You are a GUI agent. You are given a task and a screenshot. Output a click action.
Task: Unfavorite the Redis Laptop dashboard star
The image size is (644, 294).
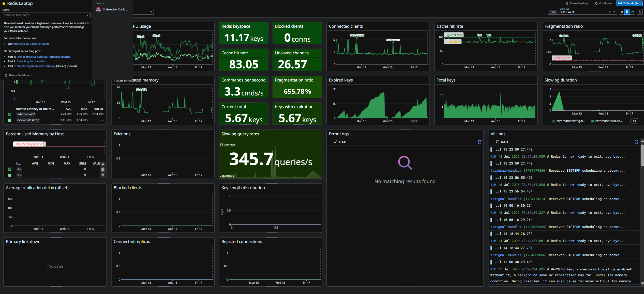(4, 4)
